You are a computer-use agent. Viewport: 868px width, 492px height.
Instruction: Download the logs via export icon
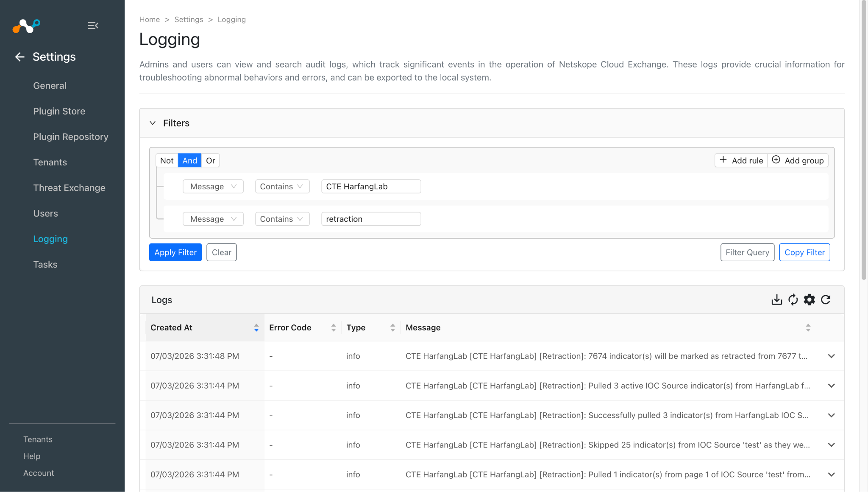[x=776, y=300]
